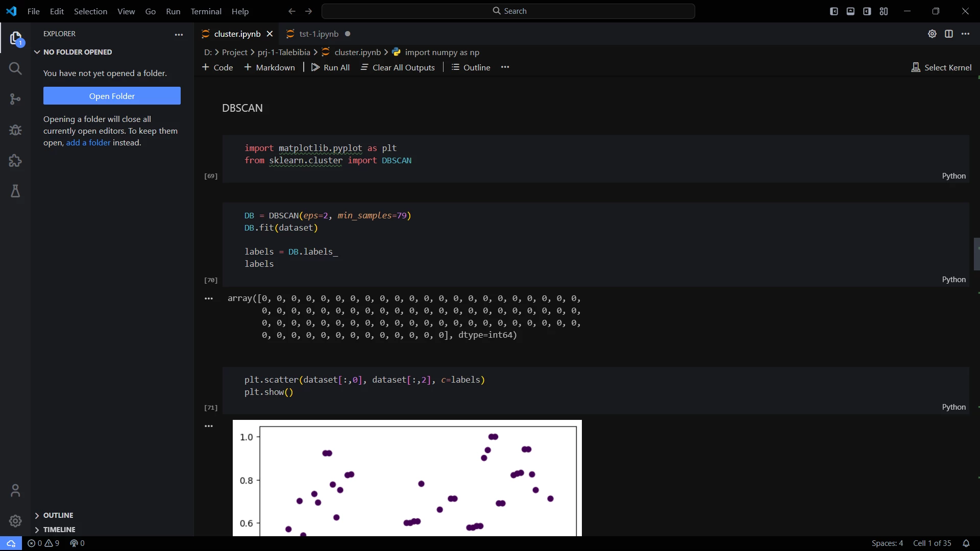
Task: Click the notebook vertical scrollbar thumb
Action: [x=976, y=254]
